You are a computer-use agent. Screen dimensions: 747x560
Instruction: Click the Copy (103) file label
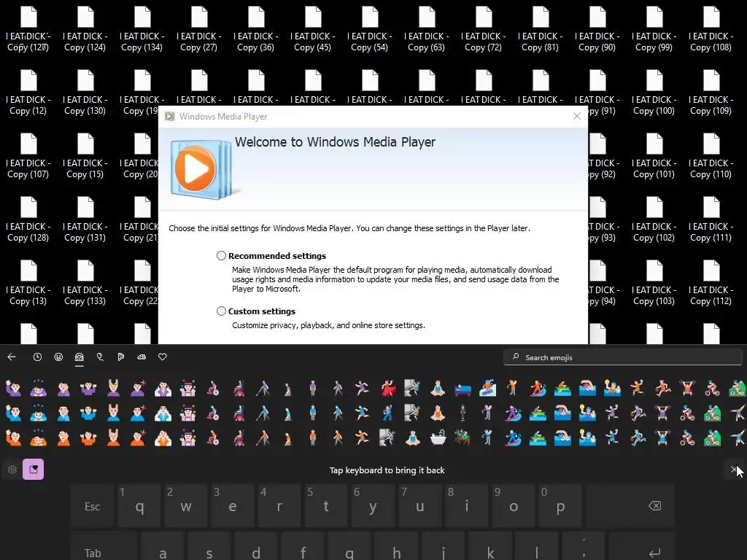[654, 295]
